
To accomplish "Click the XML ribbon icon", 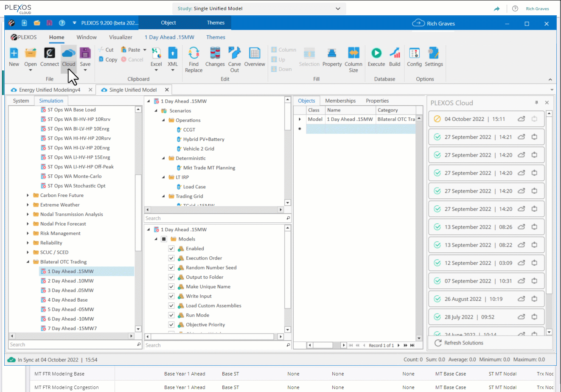I will (x=173, y=53).
